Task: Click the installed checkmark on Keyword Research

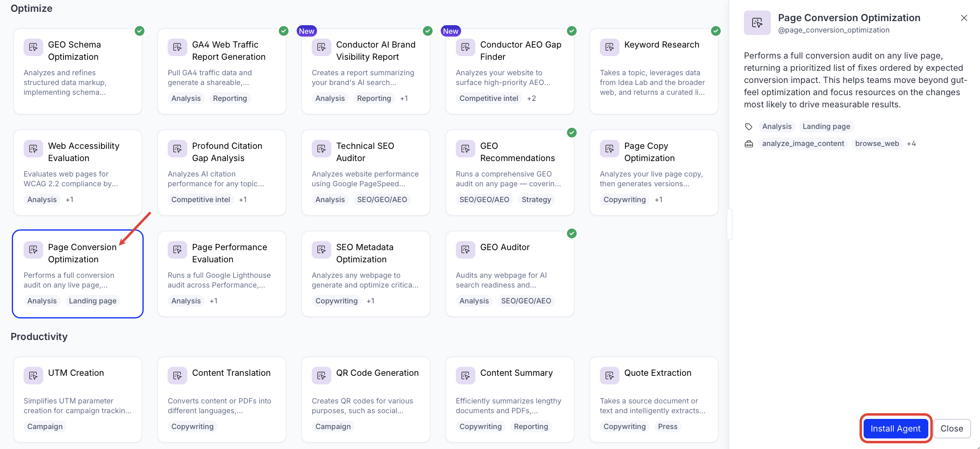Action: coord(716,31)
